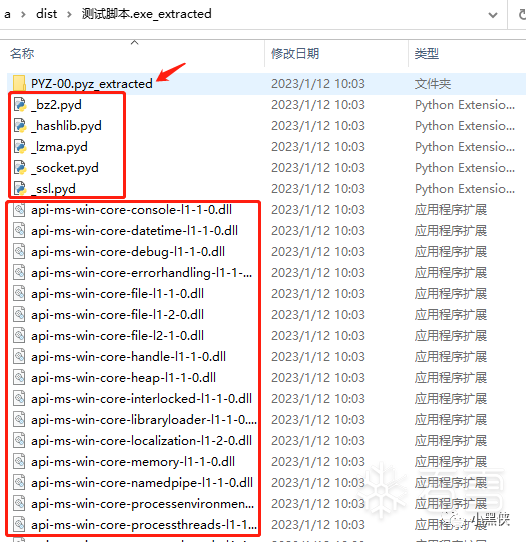Screen dimensions: 526x543
Task: Click '测试脚本.exe_extracted' breadcrumb segment
Action: 146,14
